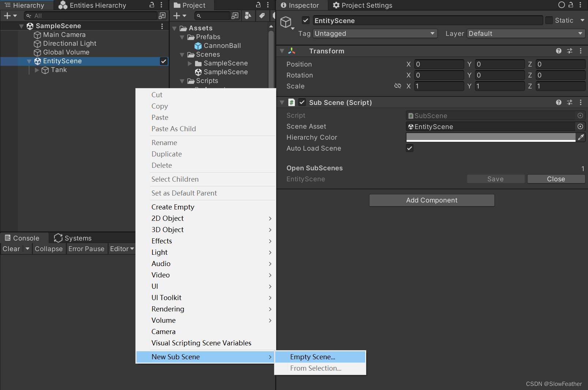Screen dimensions: 588x390
Task: Open the Hierarchy panel kebab menu
Action: pyautogui.click(x=161, y=5)
